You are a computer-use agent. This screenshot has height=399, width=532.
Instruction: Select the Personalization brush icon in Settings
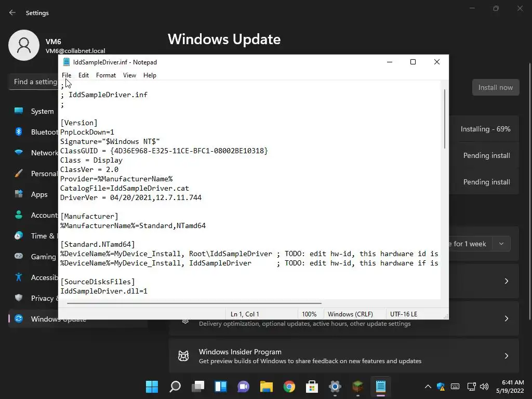19,174
